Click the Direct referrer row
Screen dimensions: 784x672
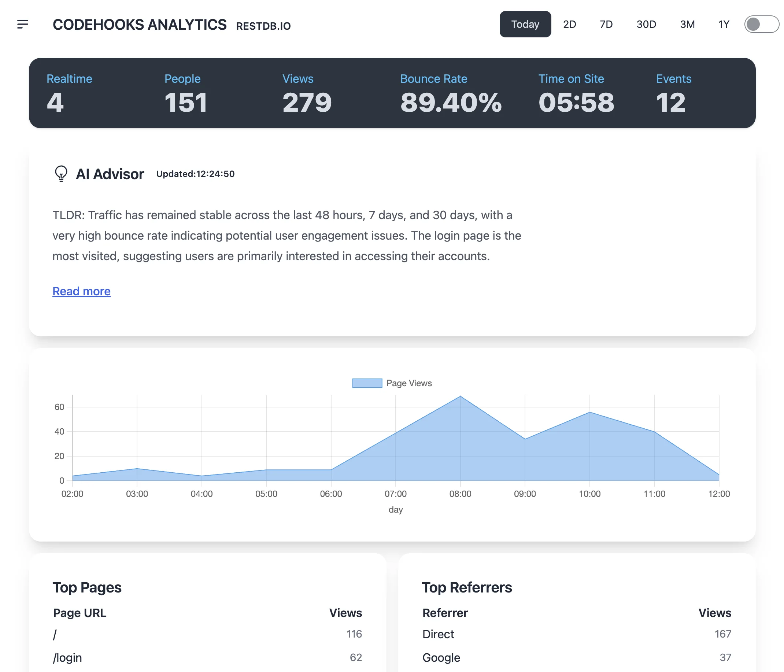[x=438, y=634]
